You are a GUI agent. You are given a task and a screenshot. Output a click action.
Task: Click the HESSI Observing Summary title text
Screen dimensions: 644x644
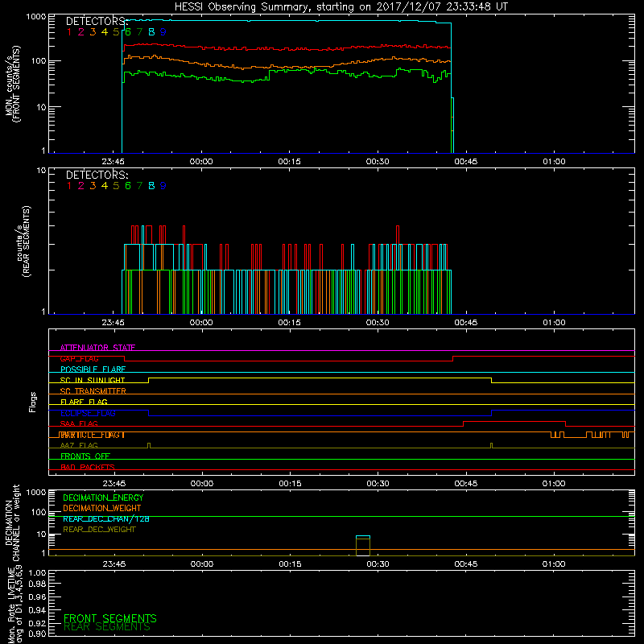pyautogui.click(x=341, y=7)
